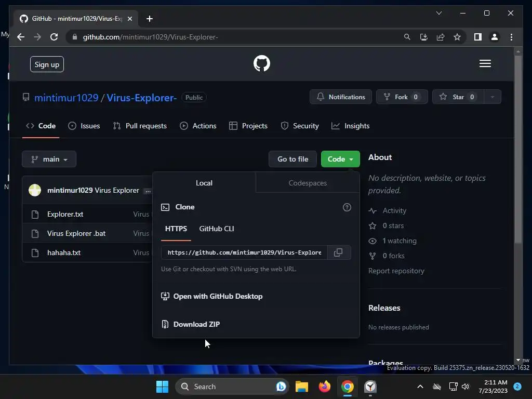Star the Virus-Explorer- repository
Image resolution: width=532 pixels, height=399 pixels.
click(458, 97)
